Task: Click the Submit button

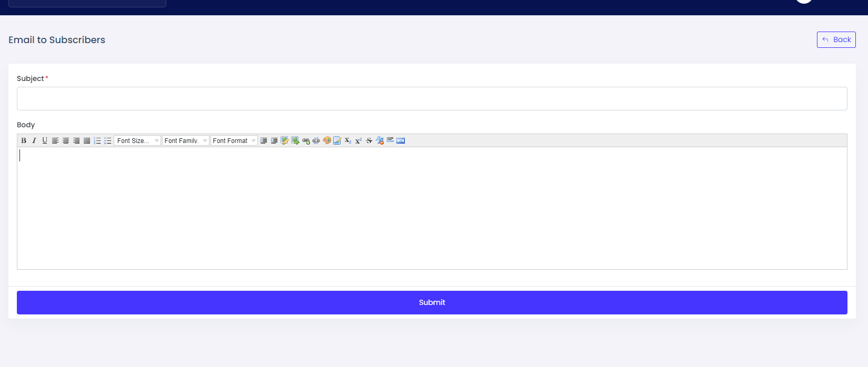Action: point(432,302)
